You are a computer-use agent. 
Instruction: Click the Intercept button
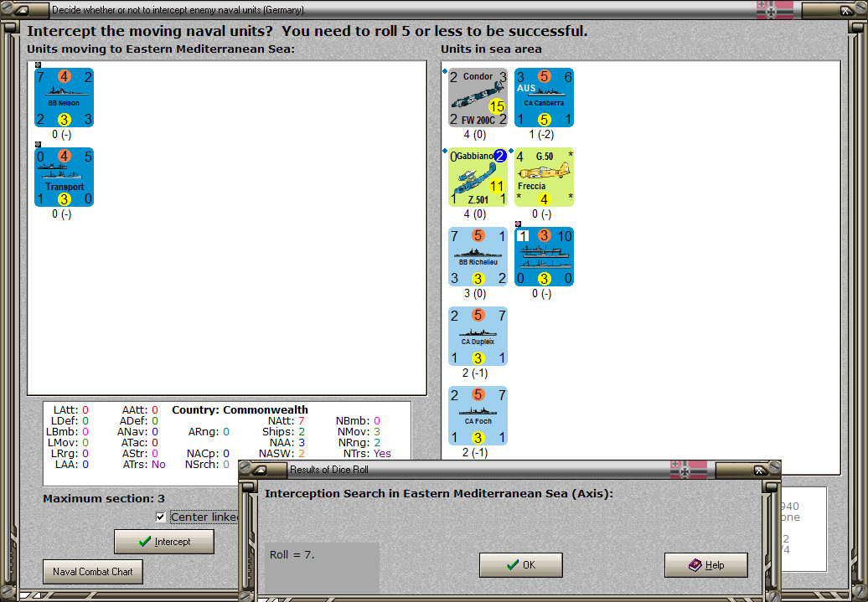(x=164, y=542)
